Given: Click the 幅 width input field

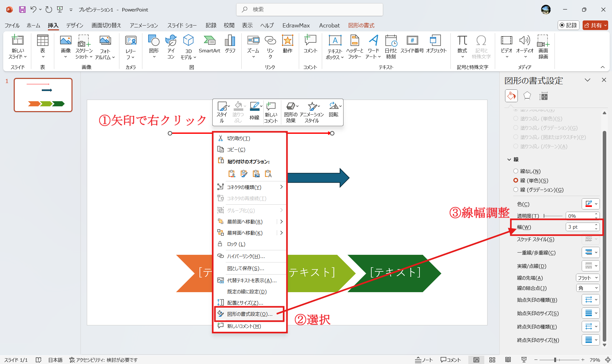Looking at the screenshot, I should coord(580,227).
